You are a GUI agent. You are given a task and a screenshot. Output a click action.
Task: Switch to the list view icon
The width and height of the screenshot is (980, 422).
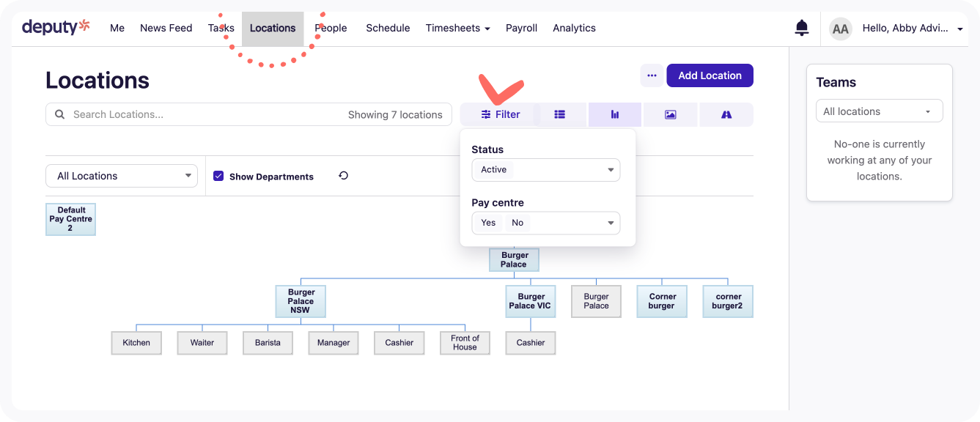coord(559,114)
